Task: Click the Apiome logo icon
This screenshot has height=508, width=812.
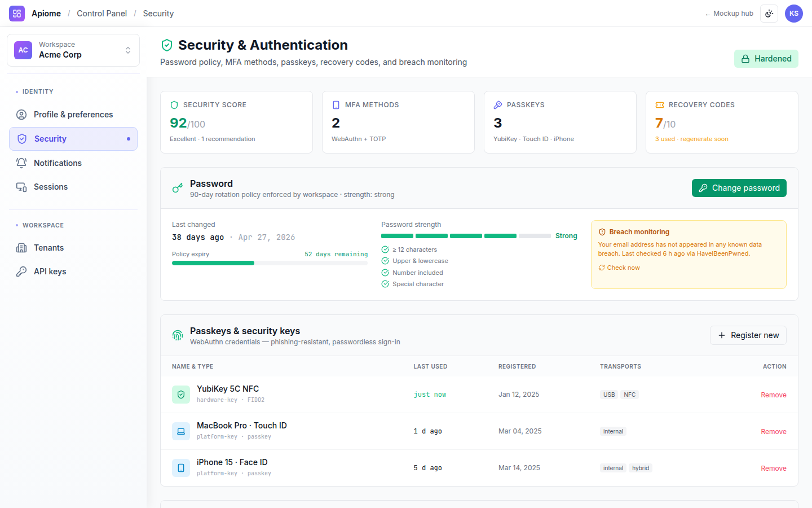Action: coord(17,14)
